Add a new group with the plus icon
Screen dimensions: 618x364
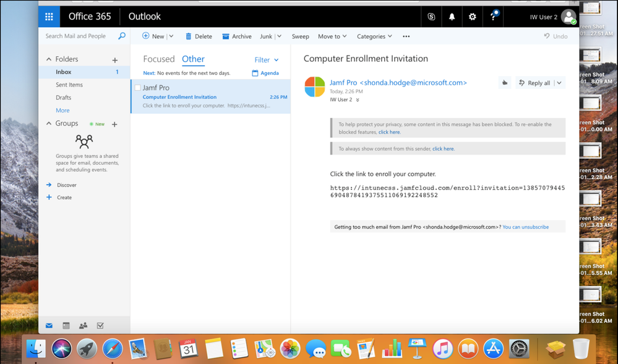(x=114, y=124)
